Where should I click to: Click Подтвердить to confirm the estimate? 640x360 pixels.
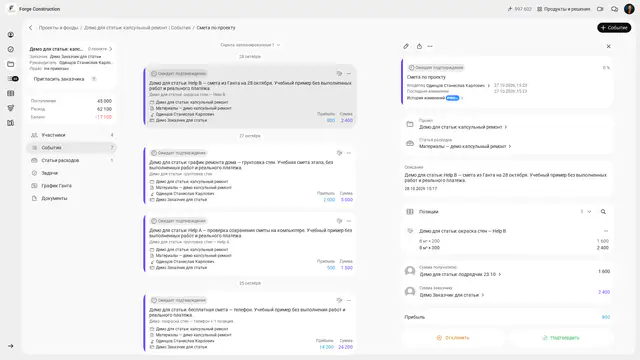pos(561,338)
